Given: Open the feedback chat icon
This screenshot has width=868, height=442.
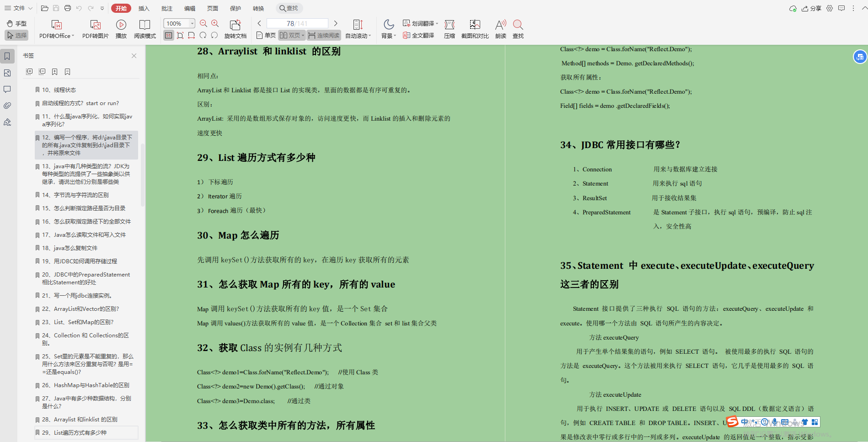Looking at the screenshot, I should click(841, 8).
